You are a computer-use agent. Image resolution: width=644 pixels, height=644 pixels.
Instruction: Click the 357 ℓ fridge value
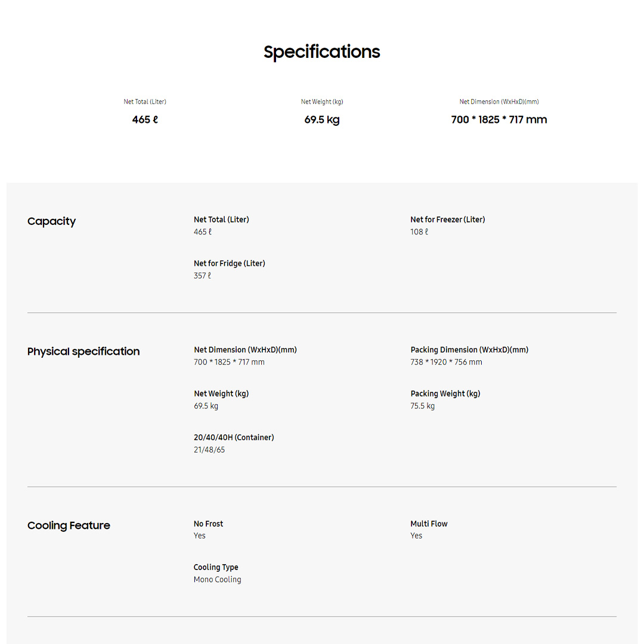click(x=202, y=275)
